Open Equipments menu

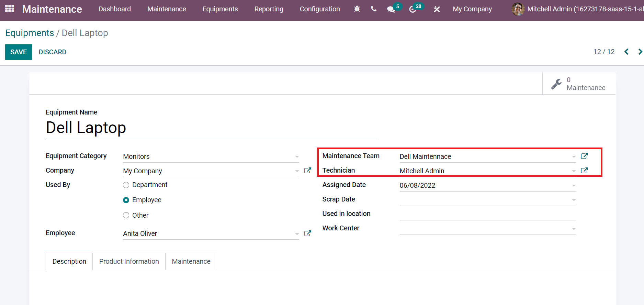220,9
